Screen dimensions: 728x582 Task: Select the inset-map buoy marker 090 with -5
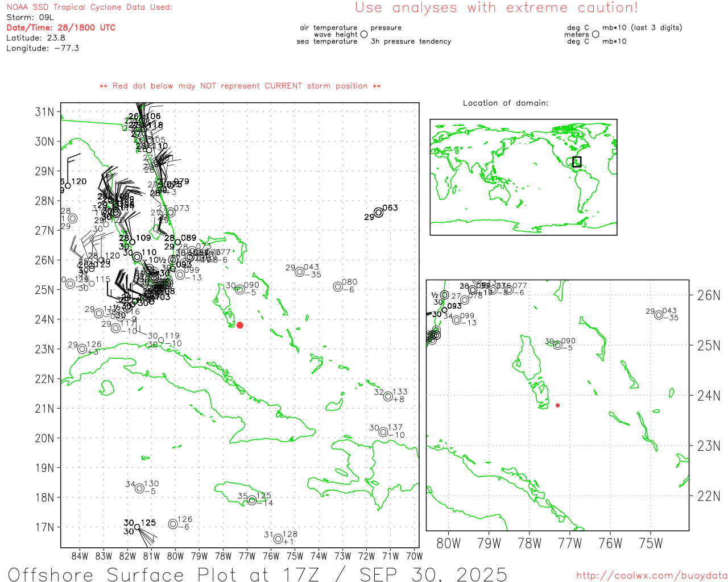(x=557, y=345)
